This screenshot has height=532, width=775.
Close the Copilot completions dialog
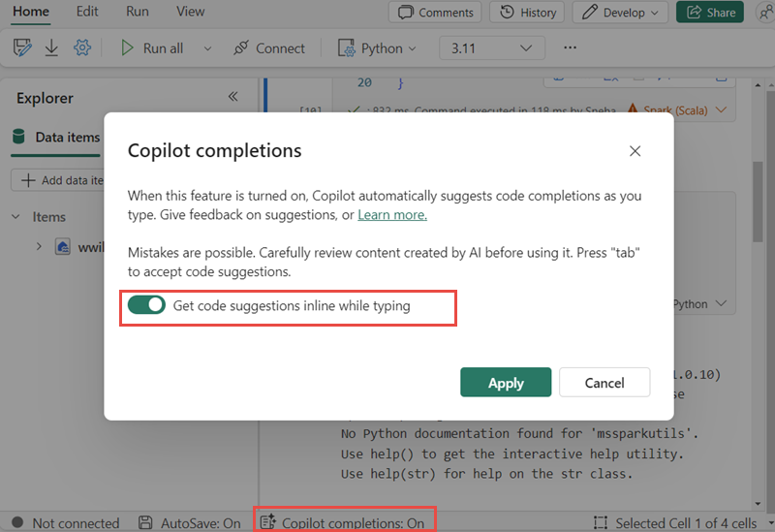click(635, 151)
